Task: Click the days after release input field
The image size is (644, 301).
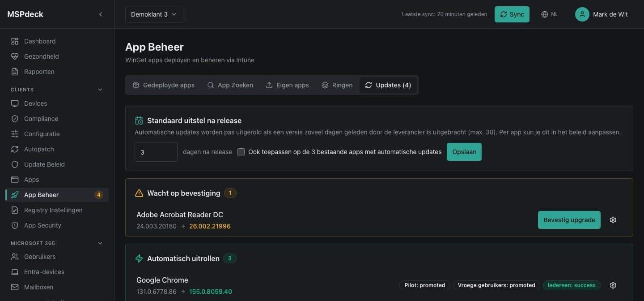Action: 156,152
